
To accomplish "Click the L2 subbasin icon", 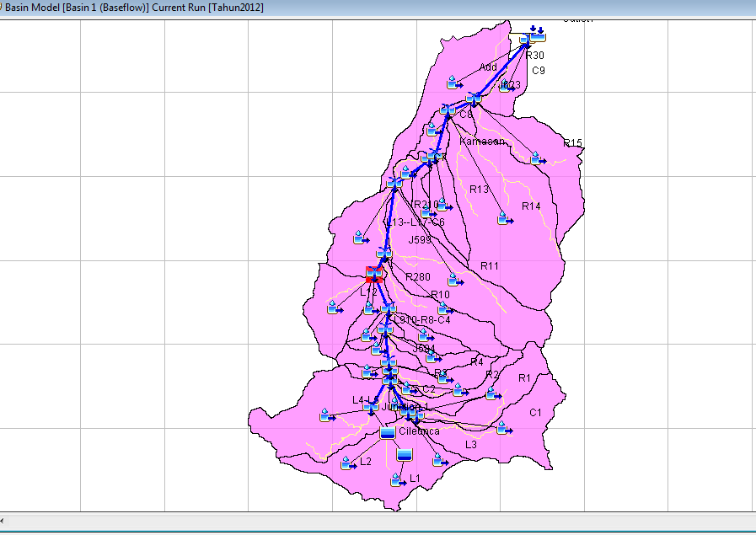I will (x=347, y=463).
